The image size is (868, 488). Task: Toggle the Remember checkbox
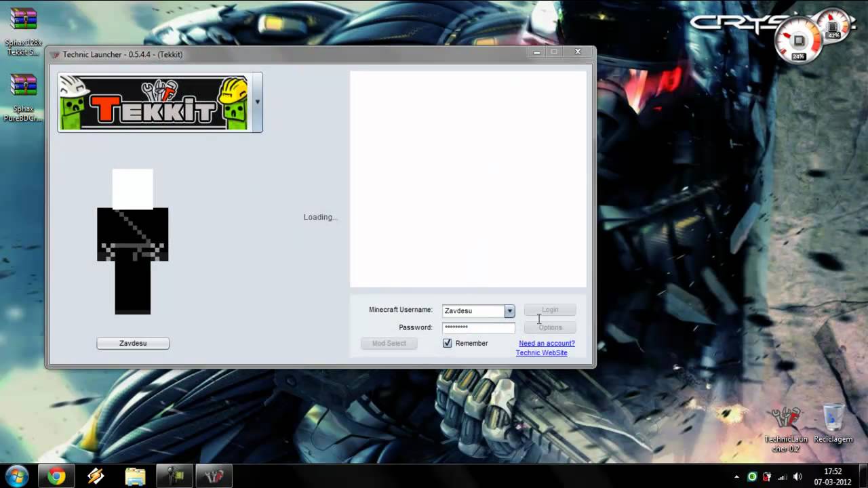click(x=448, y=344)
